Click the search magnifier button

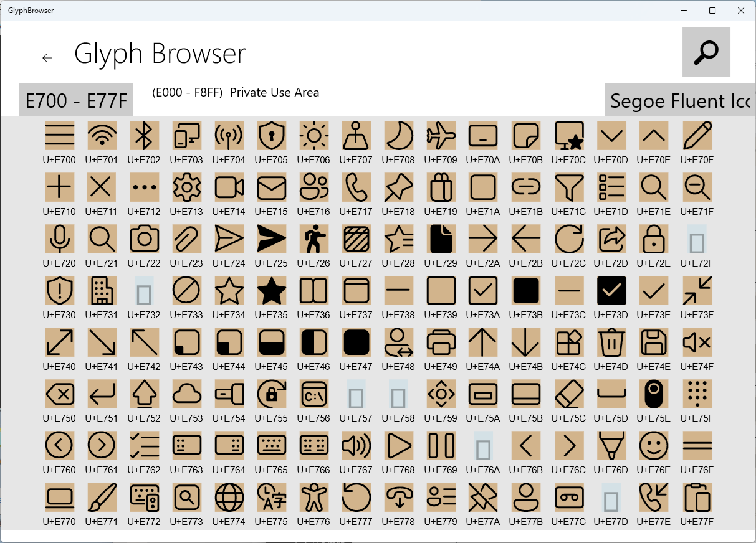[706, 52]
